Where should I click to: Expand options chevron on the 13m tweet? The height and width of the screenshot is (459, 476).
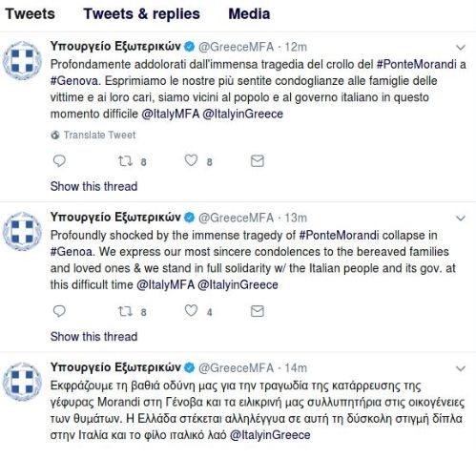(461, 219)
